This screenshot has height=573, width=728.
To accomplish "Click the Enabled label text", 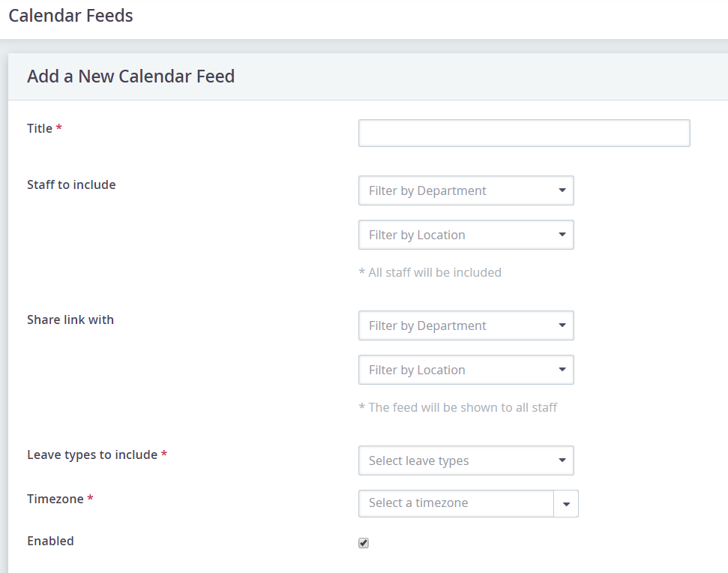I will (50, 541).
